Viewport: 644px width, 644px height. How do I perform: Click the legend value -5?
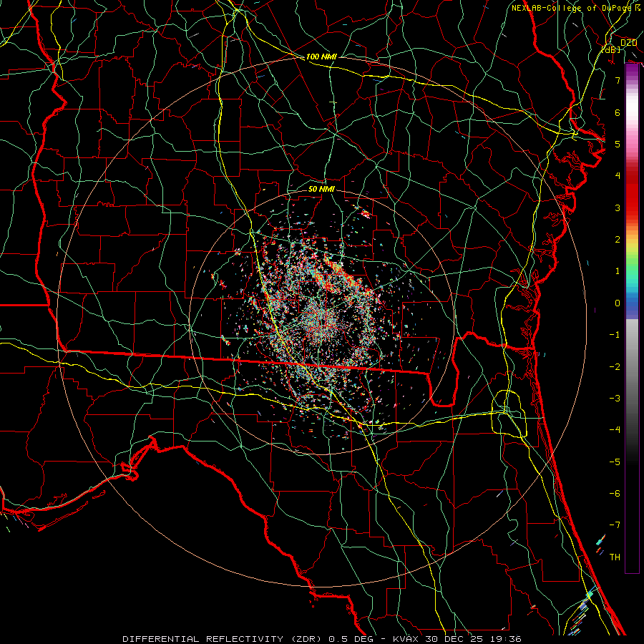pyautogui.click(x=615, y=462)
